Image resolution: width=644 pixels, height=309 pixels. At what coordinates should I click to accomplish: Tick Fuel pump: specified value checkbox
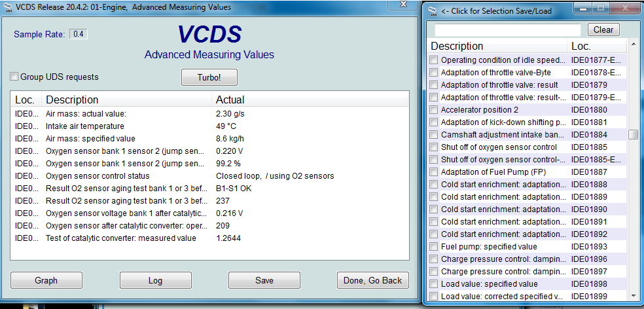(x=434, y=247)
